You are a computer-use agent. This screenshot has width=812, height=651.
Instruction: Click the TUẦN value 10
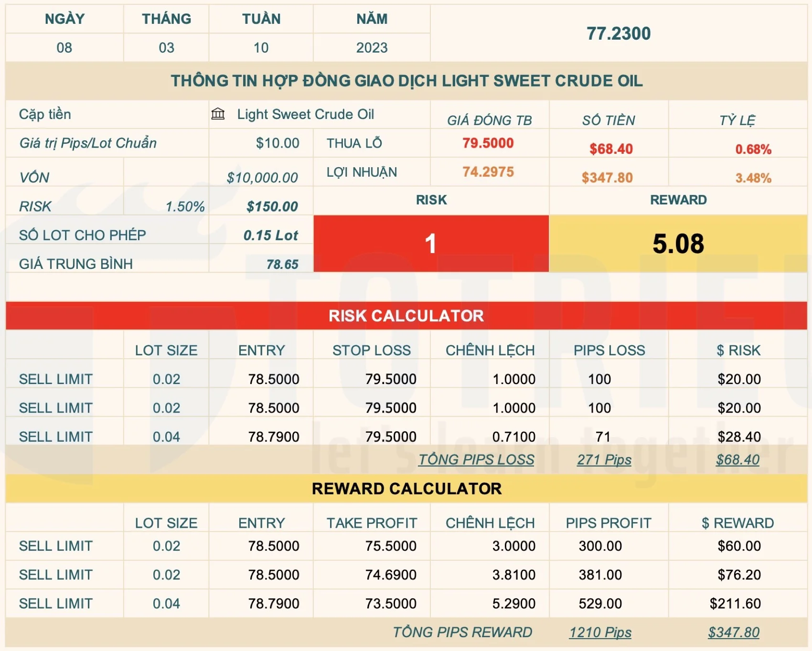pos(261,48)
